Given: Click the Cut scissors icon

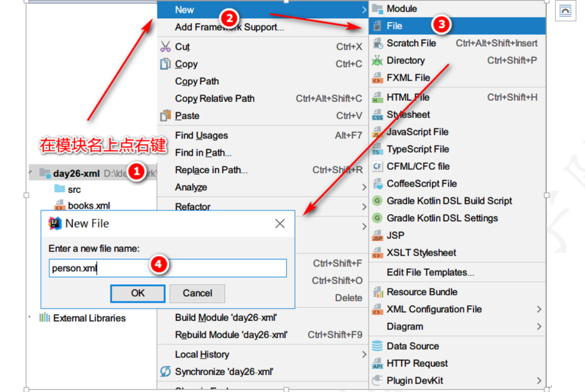Looking at the screenshot, I should click(x=165, y=47).
